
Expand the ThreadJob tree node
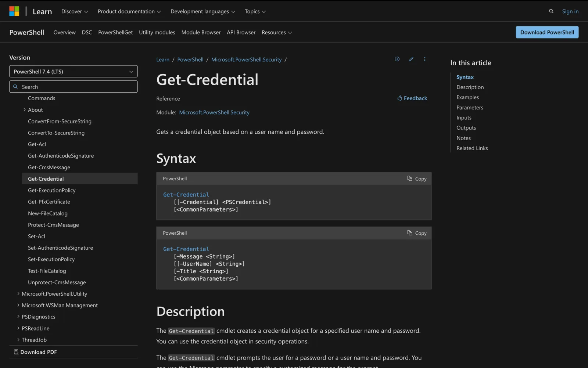(18, 339)
